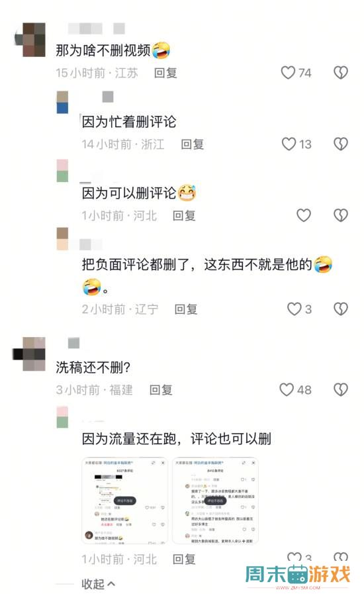Open the right attached screenshot thumbnail
This screenshot has width=364, height=594.
[215, 501]
